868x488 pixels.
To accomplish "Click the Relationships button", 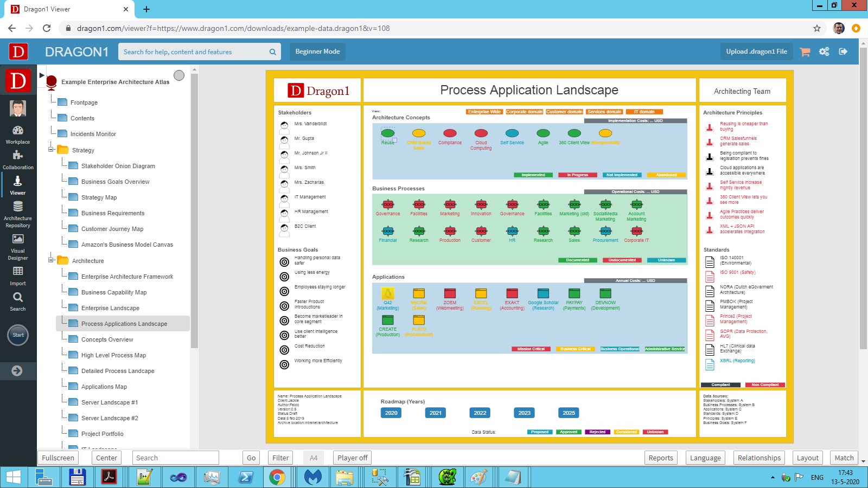I will 759,458.
